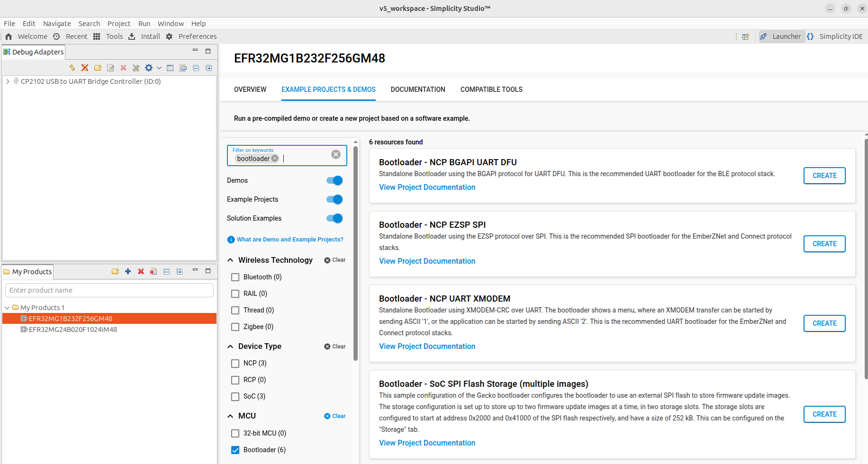This screenshot has height=464, width=868.
Task: Collapse the Wireless Technology filter section
Action: point(231,260)
